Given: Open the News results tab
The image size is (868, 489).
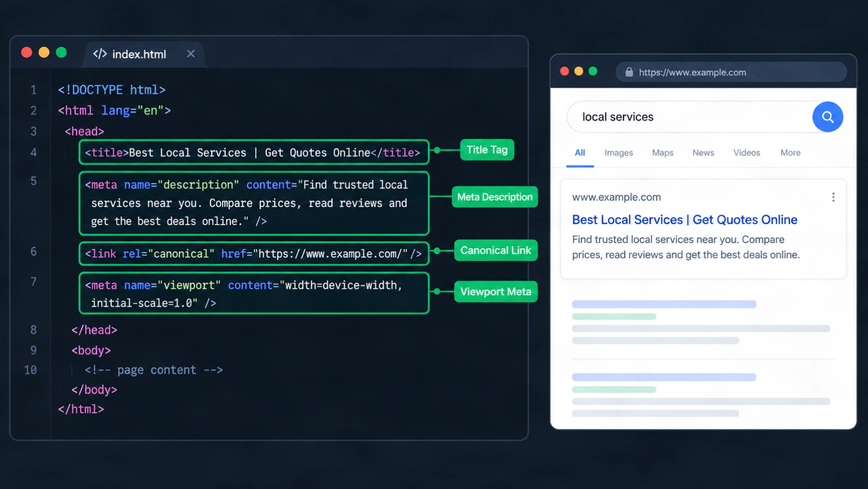Looking at the screenshot, I should pos(703,153).
